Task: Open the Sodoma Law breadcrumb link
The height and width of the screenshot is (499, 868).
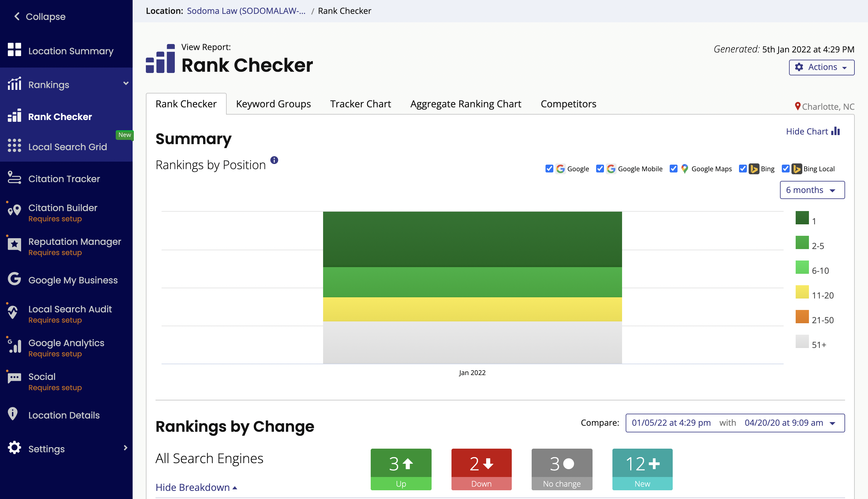Action: pos(246,11)
